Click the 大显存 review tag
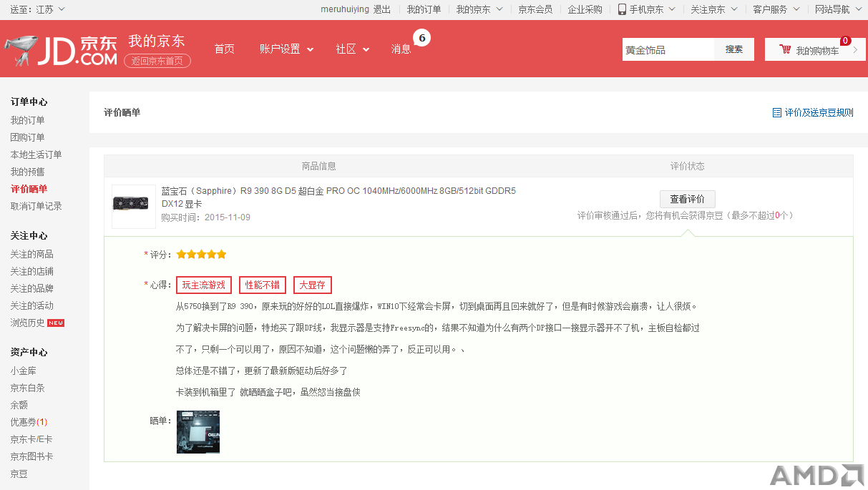 (x=313, y=285)
